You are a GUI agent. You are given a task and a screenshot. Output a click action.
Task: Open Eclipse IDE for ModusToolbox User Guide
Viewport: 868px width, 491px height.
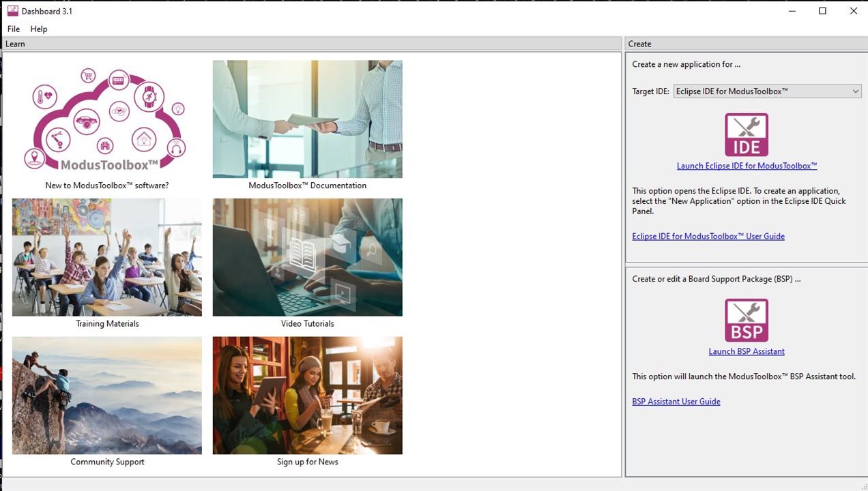point(708,236)
